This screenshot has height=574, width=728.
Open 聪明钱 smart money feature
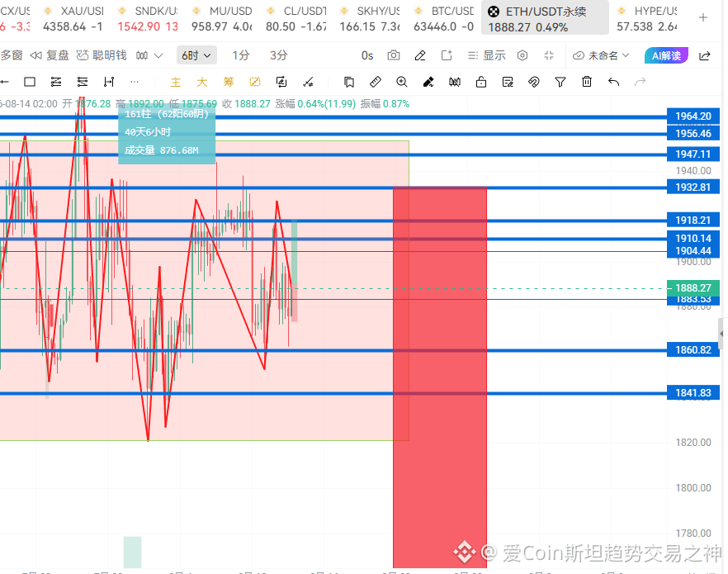click(x=102, y=55)
